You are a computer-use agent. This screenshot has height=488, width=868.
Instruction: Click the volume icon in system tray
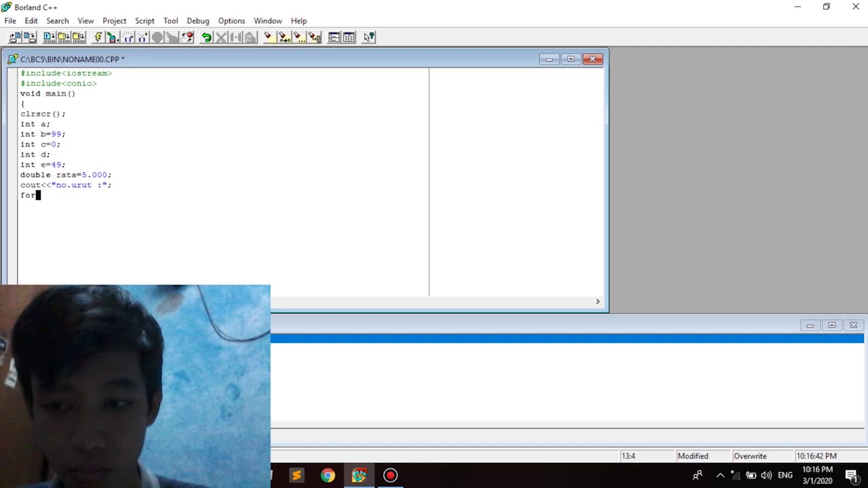[x=766, y=475]
